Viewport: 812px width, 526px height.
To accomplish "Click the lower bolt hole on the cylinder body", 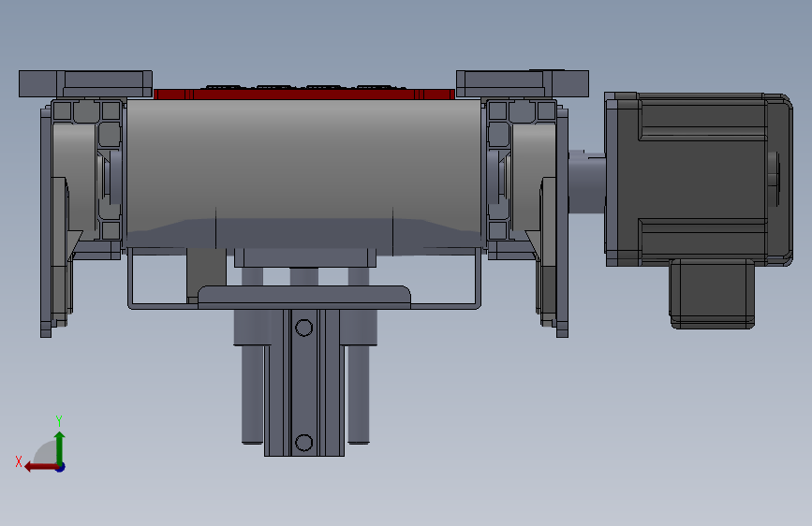I will (x=304, y=443).
